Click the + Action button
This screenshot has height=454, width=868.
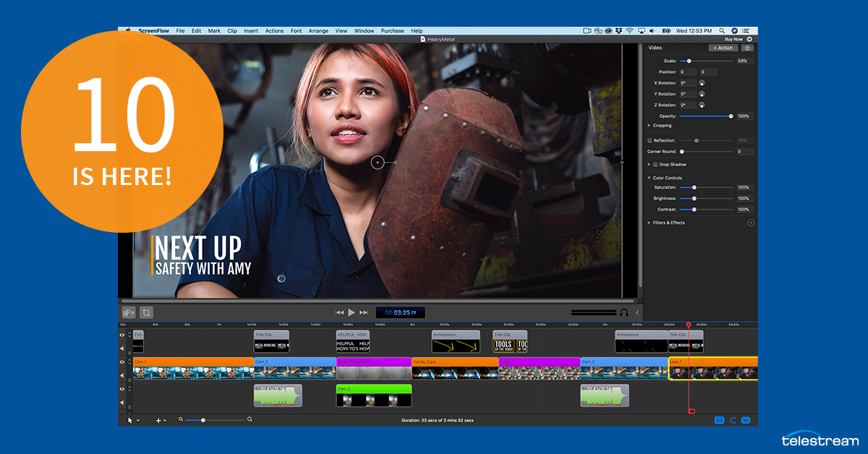[x=723, y=48]
